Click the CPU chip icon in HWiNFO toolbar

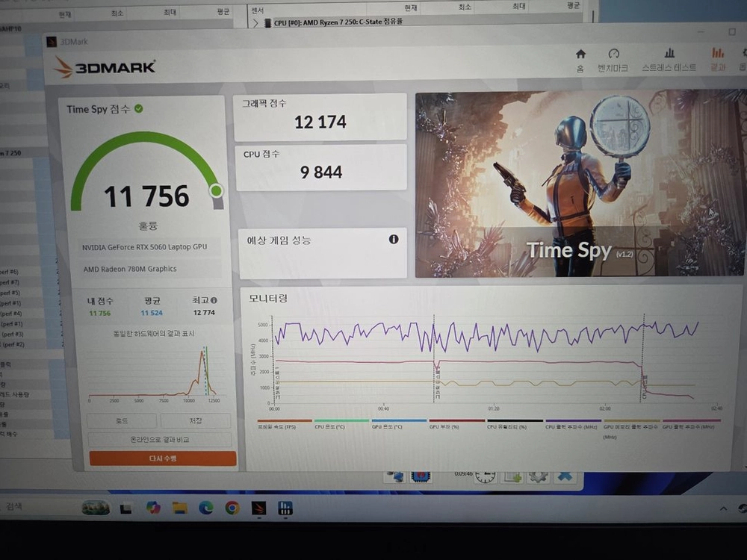[x=421, y=476]
